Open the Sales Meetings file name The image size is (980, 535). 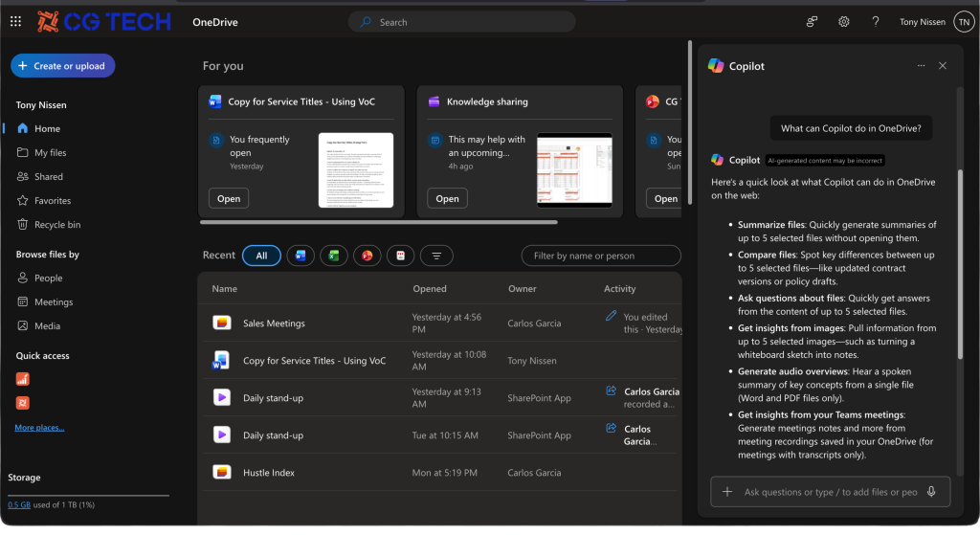pos(274,323)
